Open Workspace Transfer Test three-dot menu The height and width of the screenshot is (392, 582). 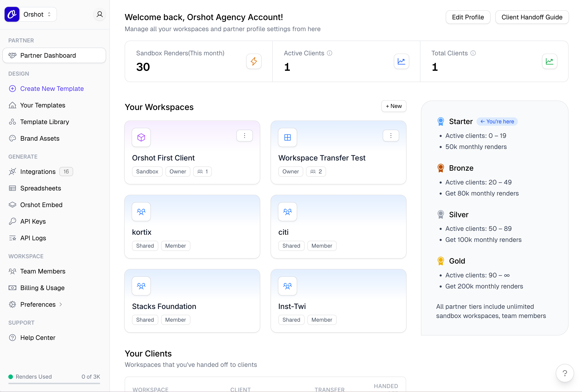(x=391, y=136)
